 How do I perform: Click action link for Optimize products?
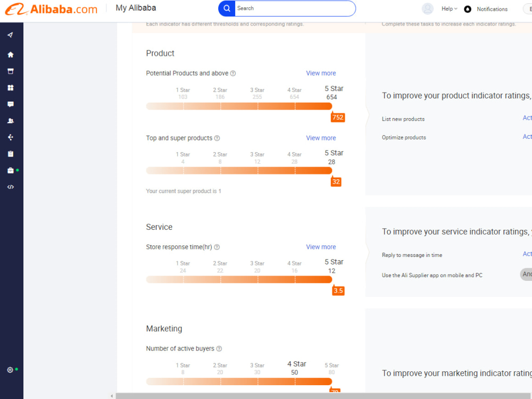click(527, 136)
